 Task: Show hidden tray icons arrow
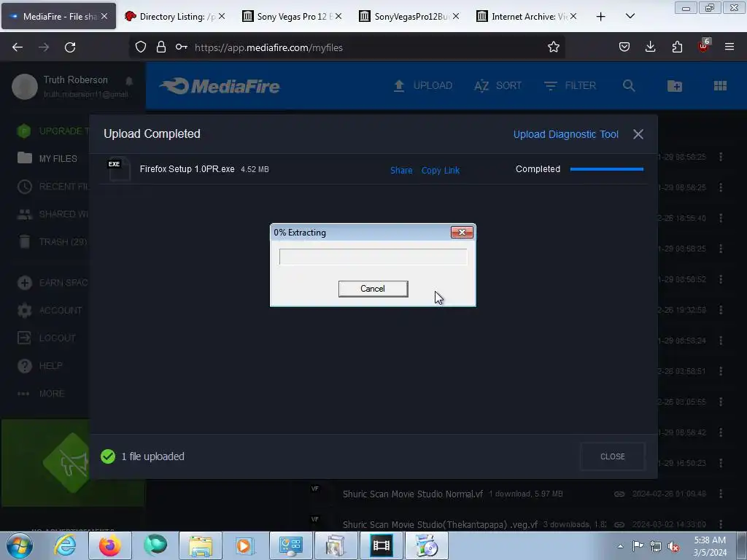point(620,546)
